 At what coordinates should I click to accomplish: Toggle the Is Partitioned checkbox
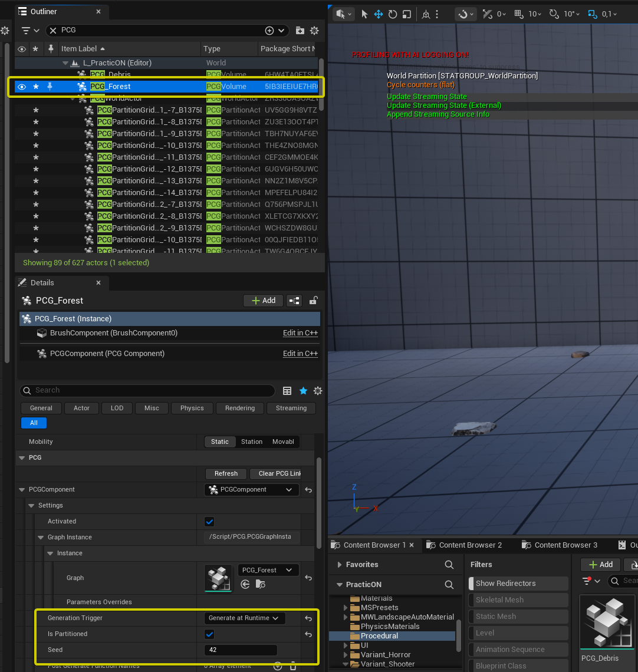[209, 634]
